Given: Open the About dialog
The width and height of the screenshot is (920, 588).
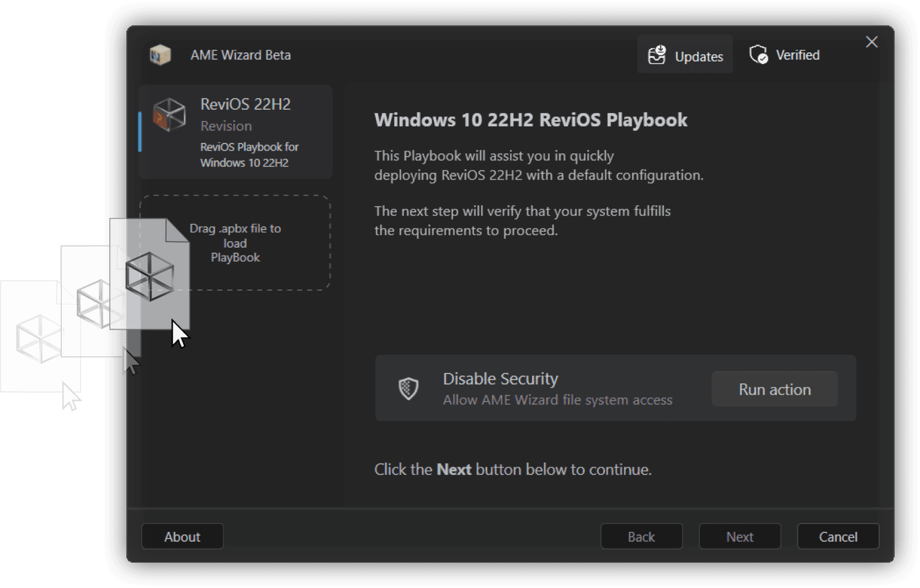Looking at the screenshot, I should (182, 537).
